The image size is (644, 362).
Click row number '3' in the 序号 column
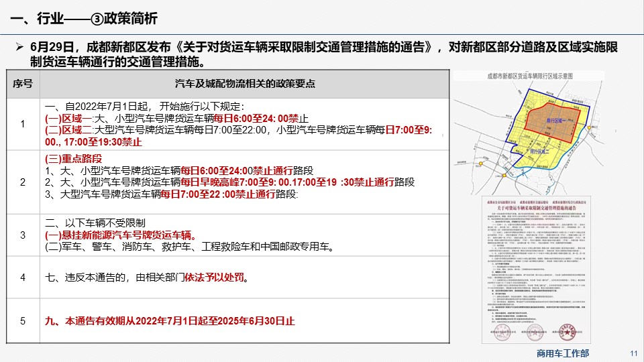pos(23,235)
